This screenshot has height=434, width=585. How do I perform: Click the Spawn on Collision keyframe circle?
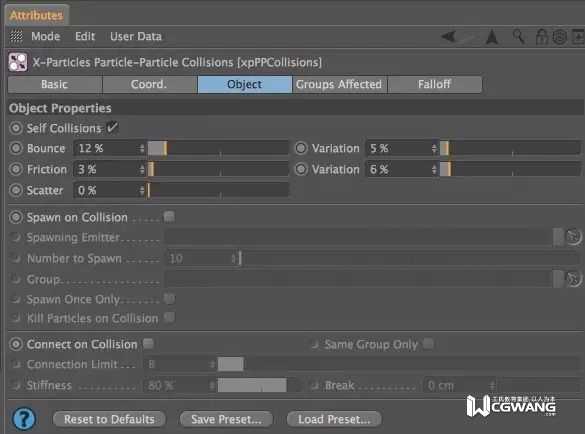(16, 217)
